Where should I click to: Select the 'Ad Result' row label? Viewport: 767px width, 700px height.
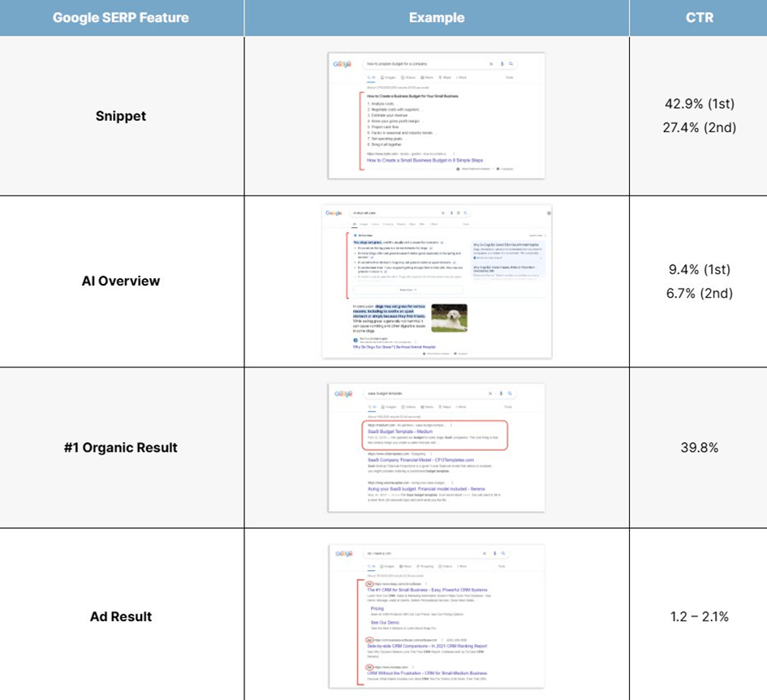point(121,617)
